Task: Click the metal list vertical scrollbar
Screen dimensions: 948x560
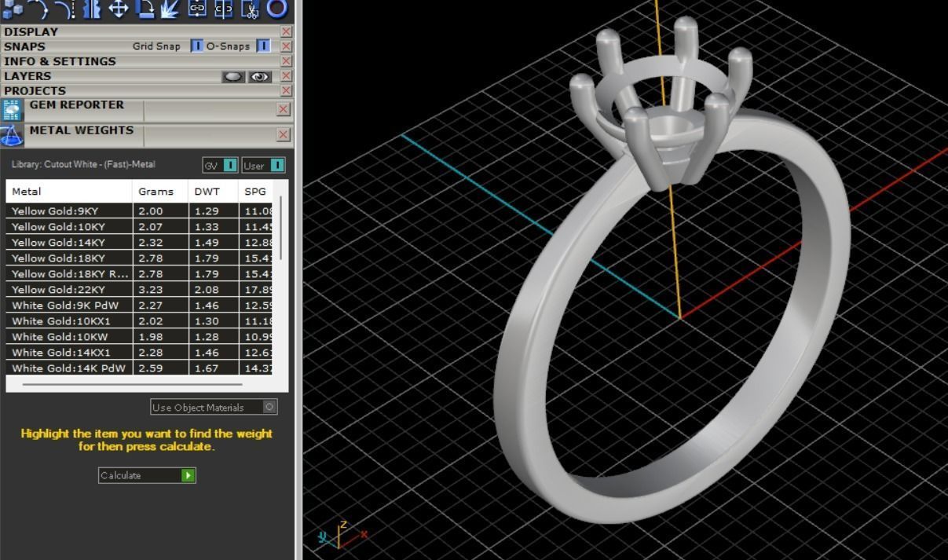Action: tap(280, 228)
